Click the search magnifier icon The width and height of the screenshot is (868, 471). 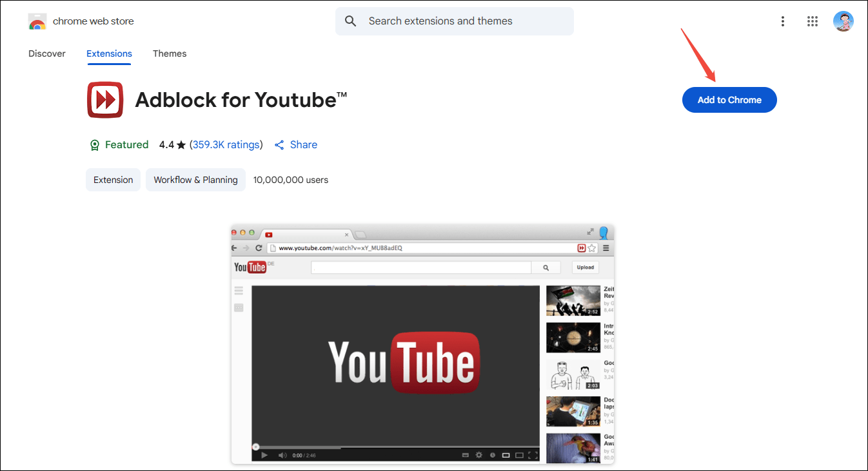coord(351,21)
